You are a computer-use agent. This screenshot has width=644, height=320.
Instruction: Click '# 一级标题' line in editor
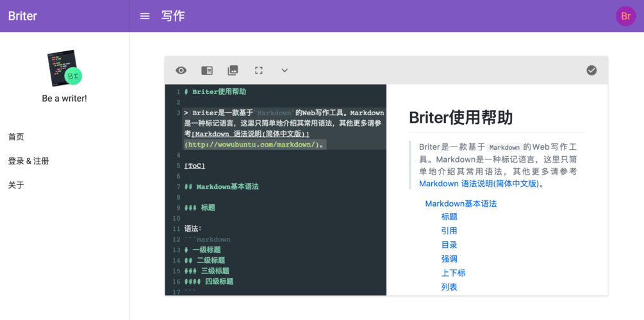coord(202,250)
